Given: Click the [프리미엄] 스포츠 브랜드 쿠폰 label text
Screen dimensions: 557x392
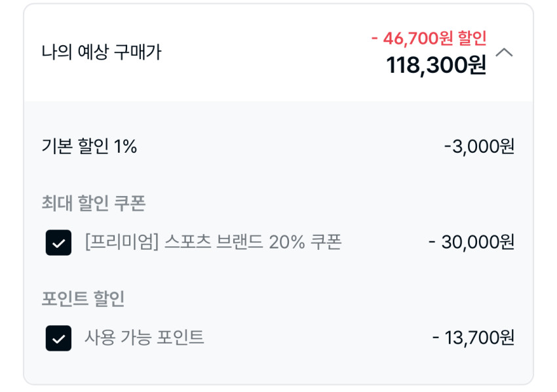Looking at the screenshot, I should point(213,242).
